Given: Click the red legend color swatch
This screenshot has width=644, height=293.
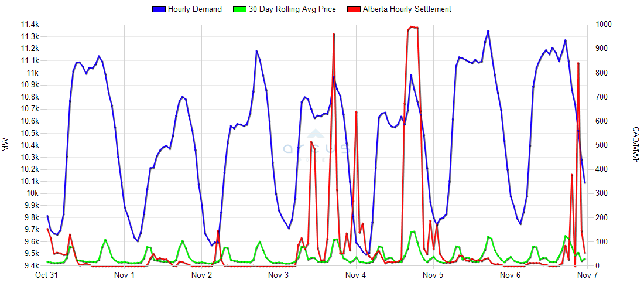Looking at the screenshot, I should 354,9.
